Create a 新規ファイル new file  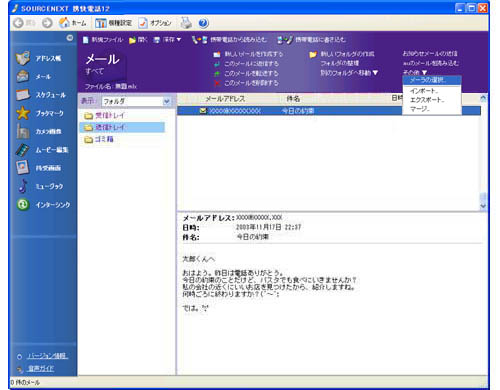[x=103, y=40]
